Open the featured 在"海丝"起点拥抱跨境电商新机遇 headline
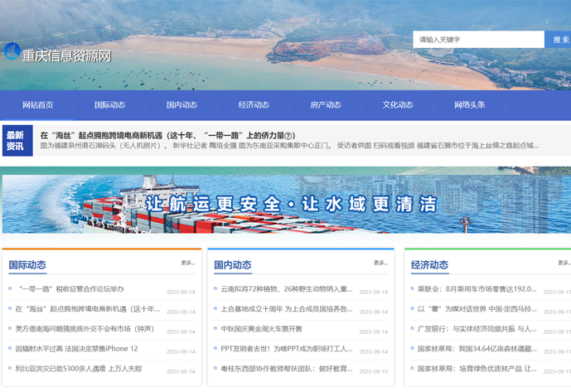Viewport: 571px width, 392px height. [167, 135]
